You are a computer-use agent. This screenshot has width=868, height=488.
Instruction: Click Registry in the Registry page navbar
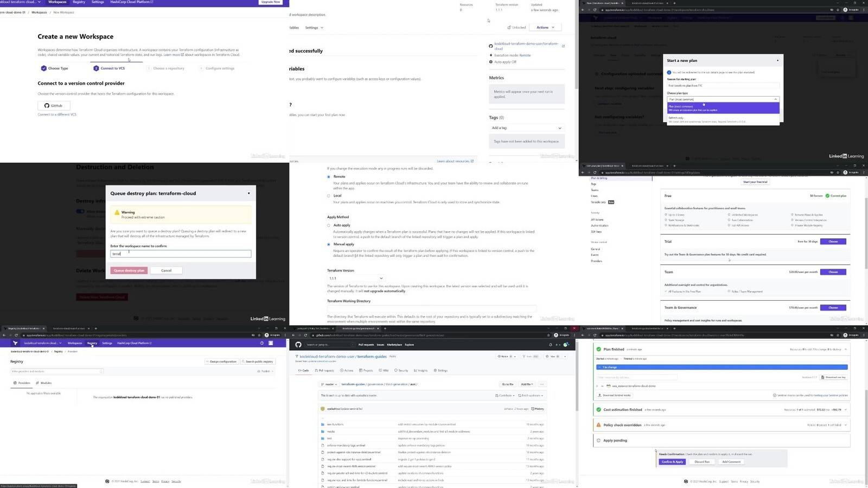tap(92, 343)
